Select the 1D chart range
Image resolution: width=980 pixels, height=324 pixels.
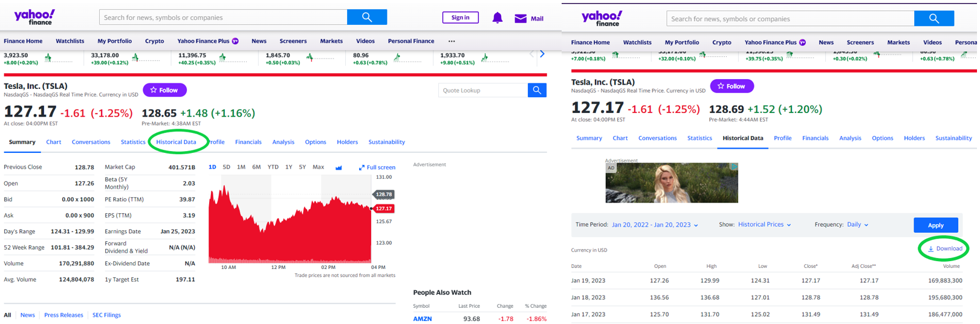[x=212, y=167]
